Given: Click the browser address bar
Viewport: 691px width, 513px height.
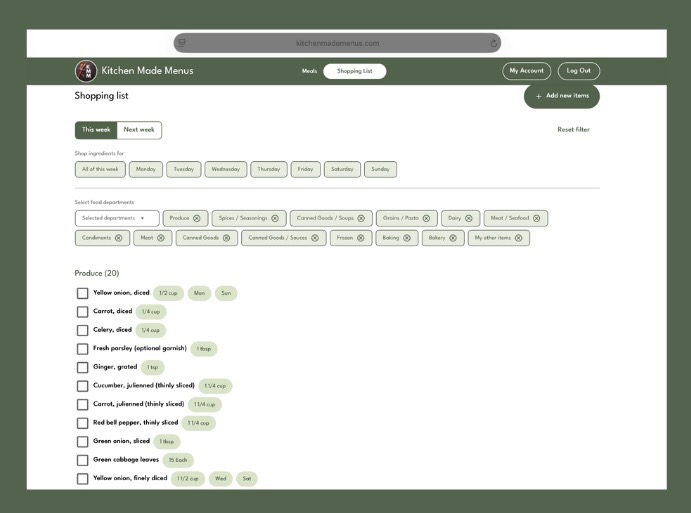Looking at the screenshot, I should [x=338, y=43].
